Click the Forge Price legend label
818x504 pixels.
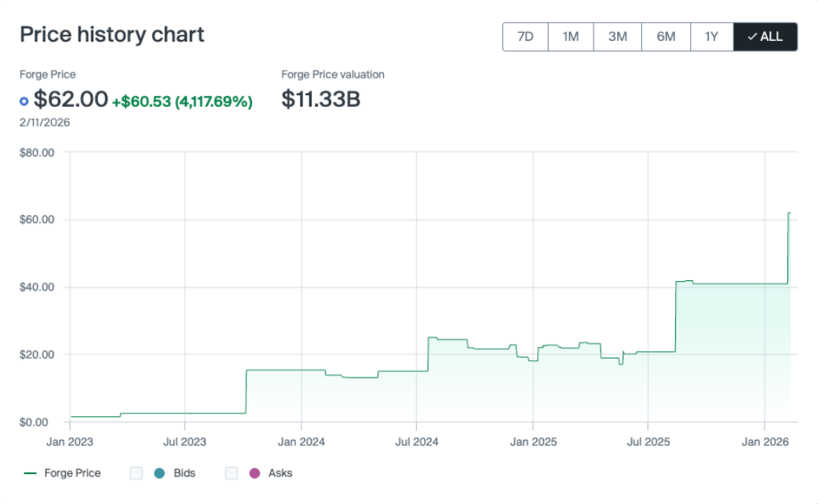click(x=72, y=473)
